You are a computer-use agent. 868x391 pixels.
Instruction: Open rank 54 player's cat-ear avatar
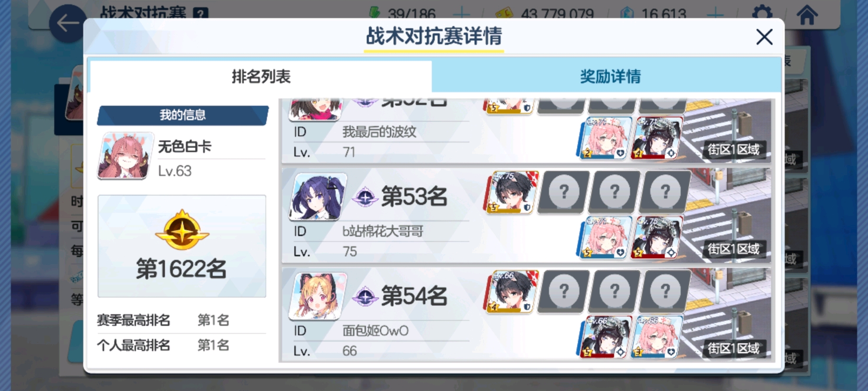click(318, 296)
